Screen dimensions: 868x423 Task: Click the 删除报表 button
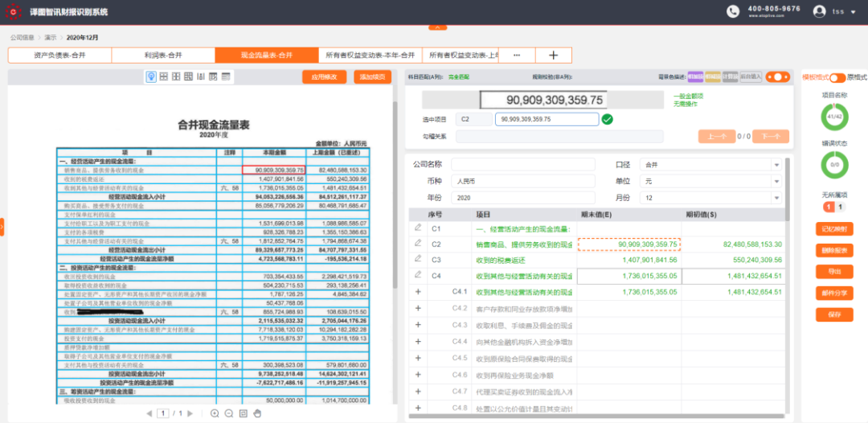click(834, 250)
